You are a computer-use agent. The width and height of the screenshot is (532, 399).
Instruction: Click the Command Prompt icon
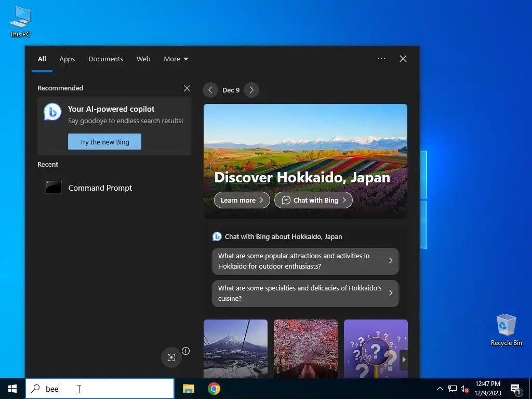pyautogui.click(x=54, y=187)
